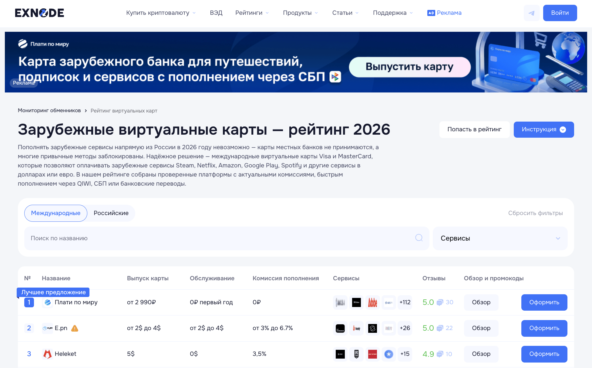
Task: Click the Heleket logo icon
Action: [x=47, y=354]
